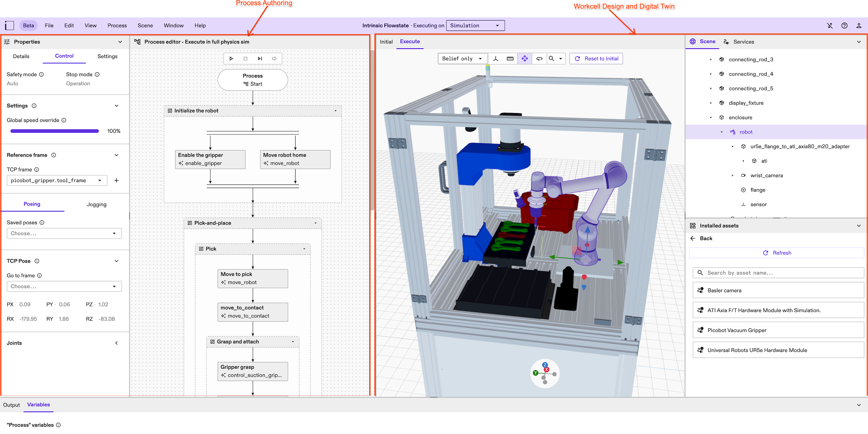The height and width of the screenshot is (434, 868).
Task: Click the Reset to Initial button
Action: [596, 58]
